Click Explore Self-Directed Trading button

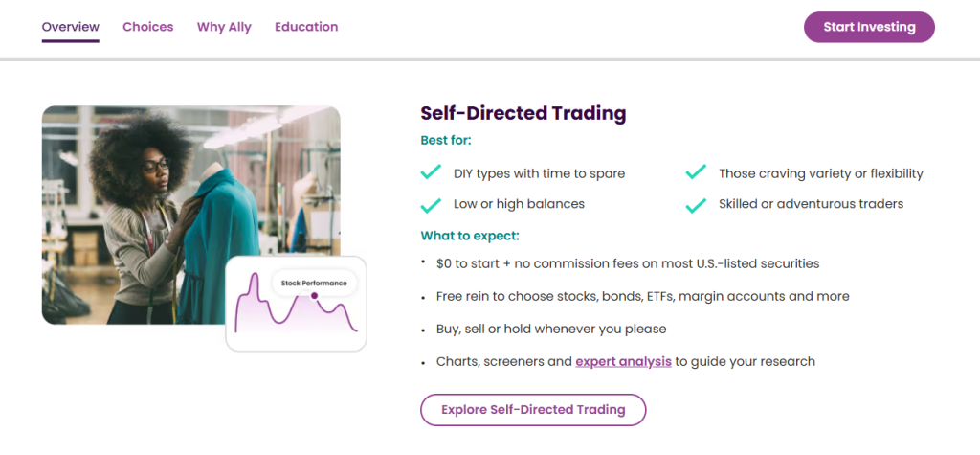coord(533,410)
